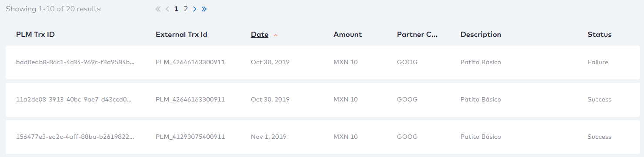644x157 pixels.
Task: Go to the first page double-arrow icon
Action: coord(158,9)
